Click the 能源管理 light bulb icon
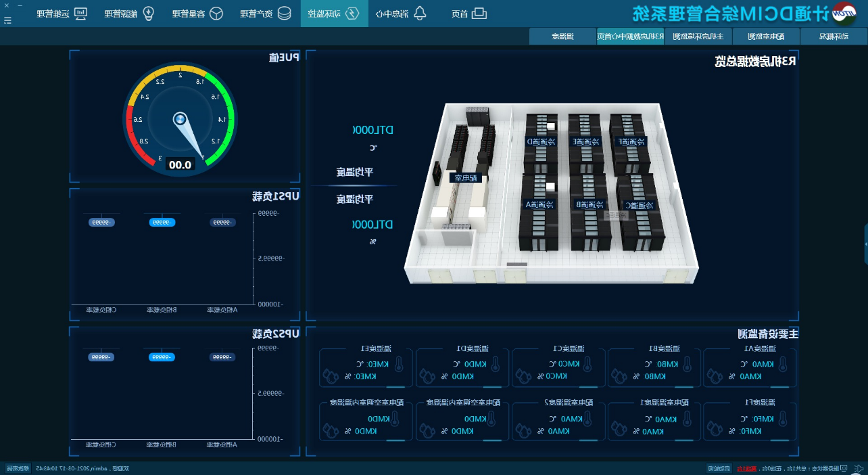 [147, 14]
